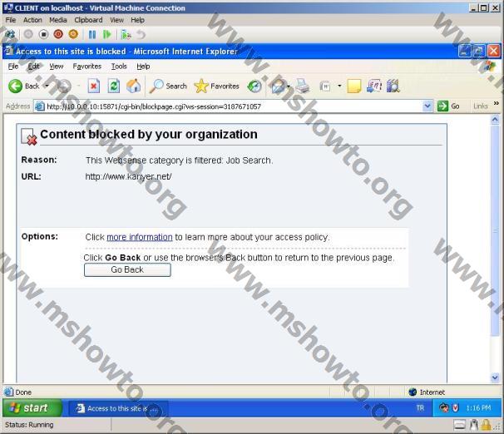Pause the virtual machine
The height and width of the screenshot is (434, 504).
pyautogui.click(x=92, y=34)
